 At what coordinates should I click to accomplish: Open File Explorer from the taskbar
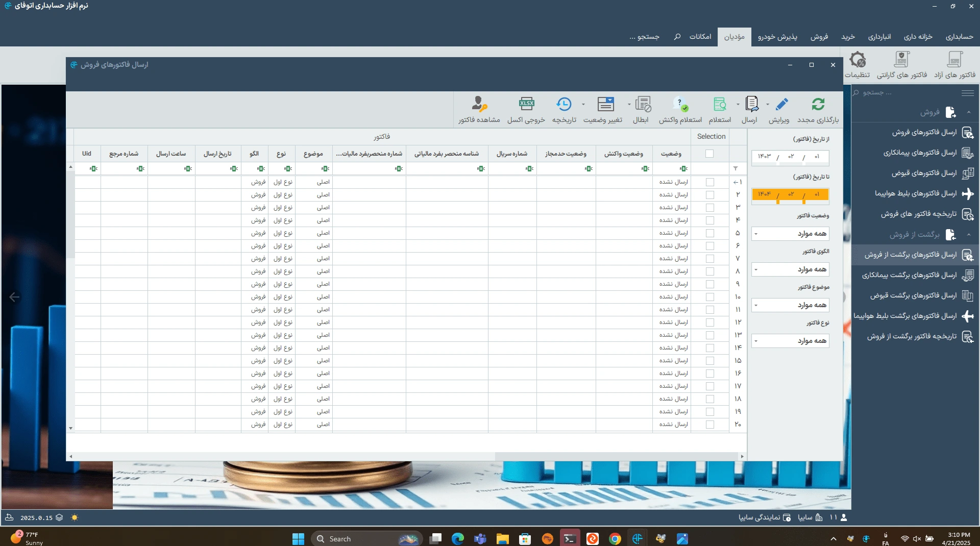[x=503, y=539]
